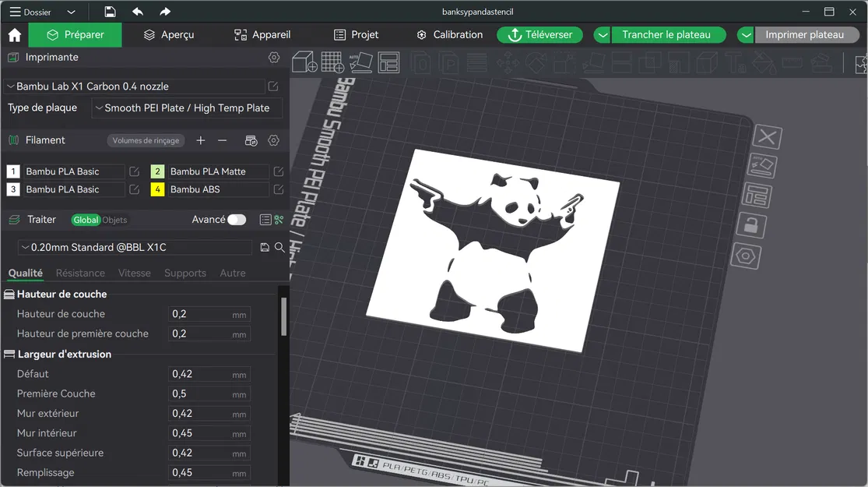Viewport: 868px width, 487px height.
Task: Open the Calibration tab
Action: [x=449, y=35]
